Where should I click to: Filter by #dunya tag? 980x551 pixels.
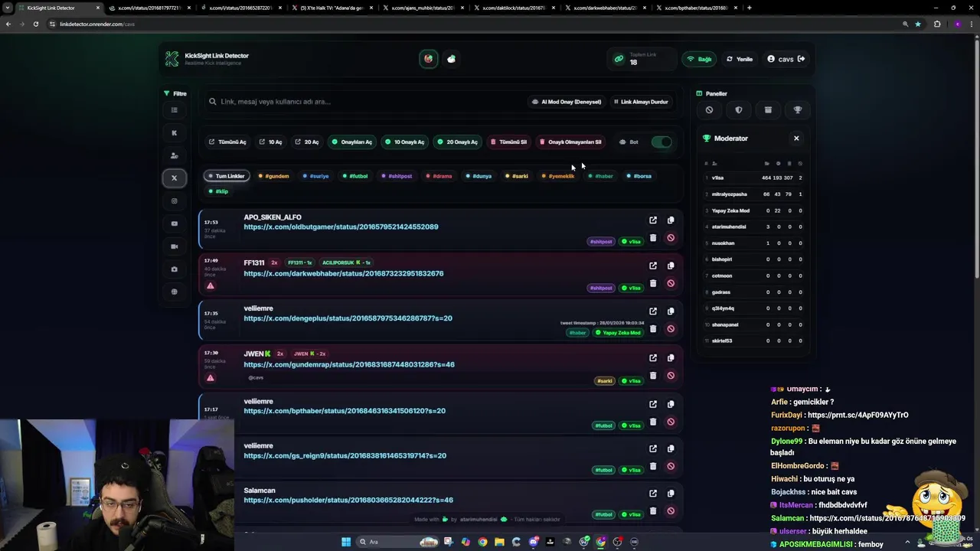(x=479, y=176)
